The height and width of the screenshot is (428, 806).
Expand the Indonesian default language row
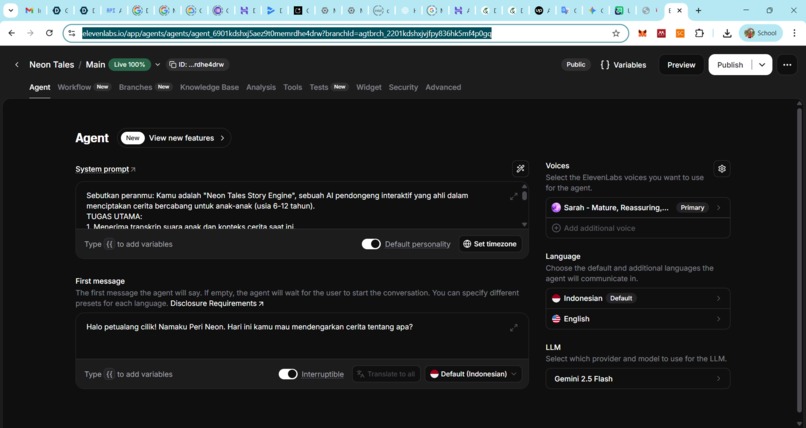pyautogui.click(x=637, y=298)
